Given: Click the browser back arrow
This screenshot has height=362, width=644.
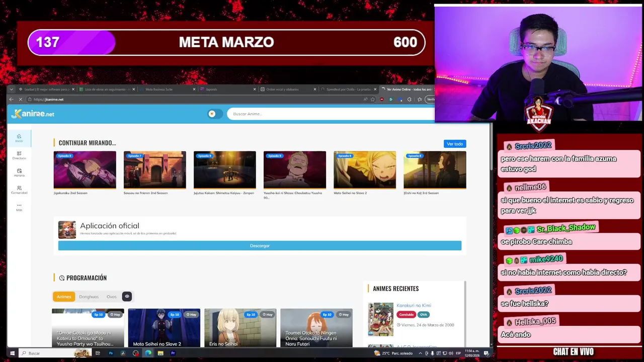Looking at the screenshot, I should click(11, 100).
